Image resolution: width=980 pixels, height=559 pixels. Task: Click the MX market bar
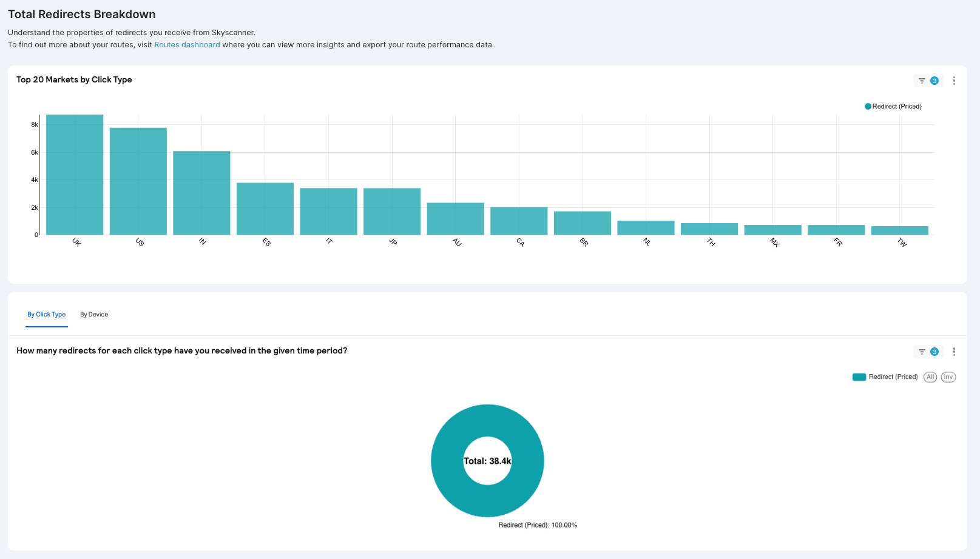coord(773,230)
